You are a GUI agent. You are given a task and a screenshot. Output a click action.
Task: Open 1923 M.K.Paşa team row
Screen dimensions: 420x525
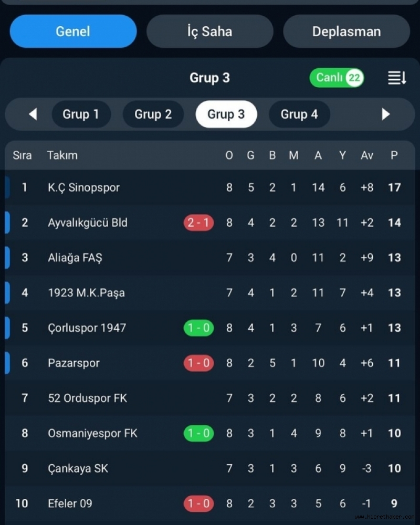click(210, 293)
